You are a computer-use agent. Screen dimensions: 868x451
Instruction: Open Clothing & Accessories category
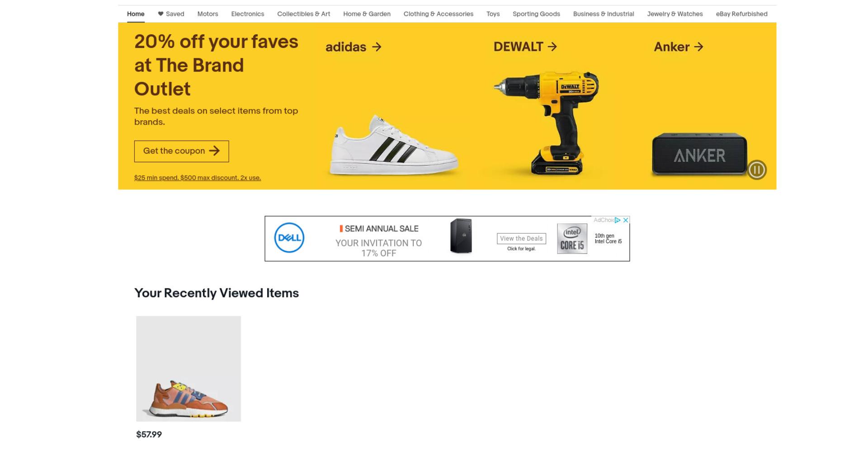coord(439,14)
